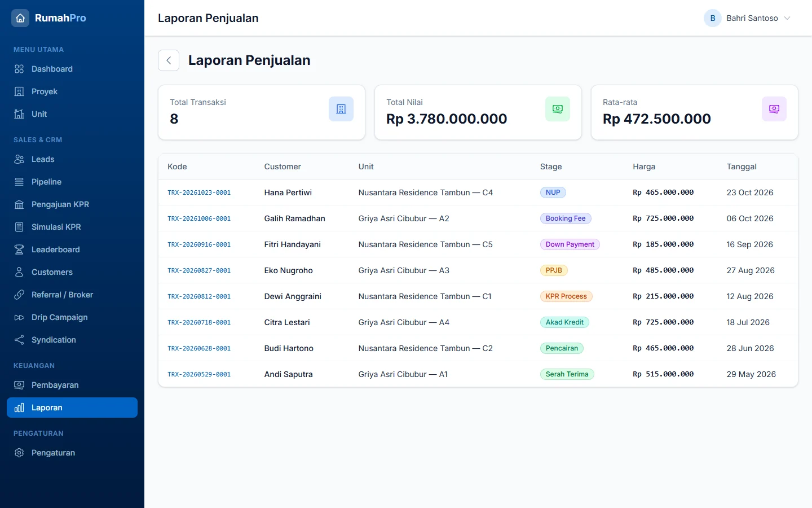Image resolution: width=812 pixels, height=508 pixels.
Task: Click the Proyek building icon
Action: [19, 91]
